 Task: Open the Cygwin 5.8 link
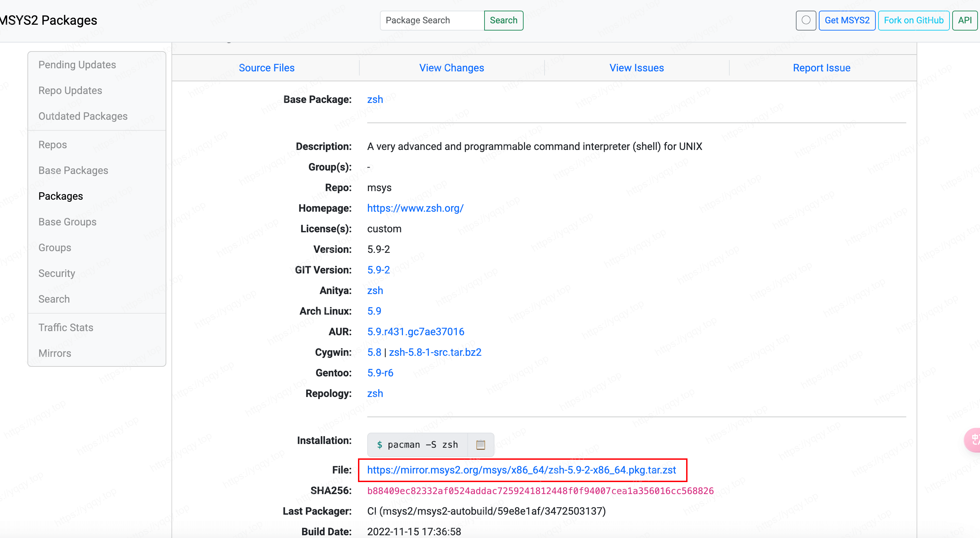tap(374, 352)
